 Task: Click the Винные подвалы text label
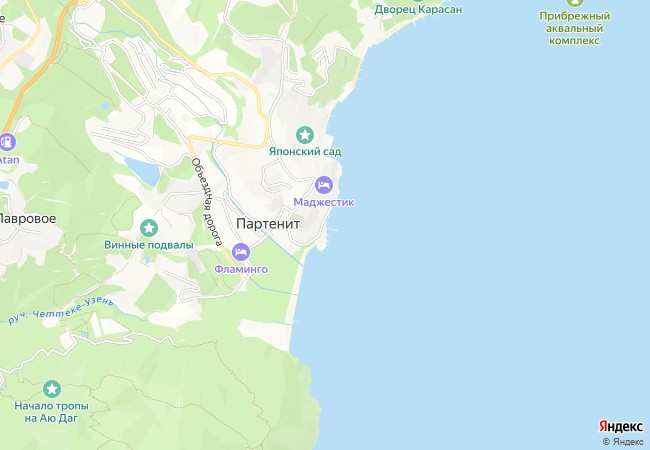(149, 245)
